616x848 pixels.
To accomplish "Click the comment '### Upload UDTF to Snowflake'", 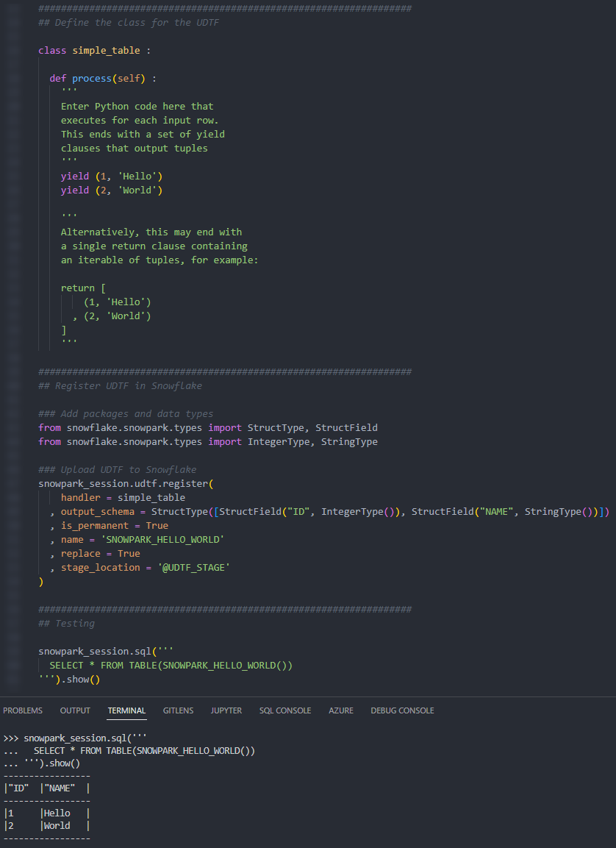I will point(118,469).
